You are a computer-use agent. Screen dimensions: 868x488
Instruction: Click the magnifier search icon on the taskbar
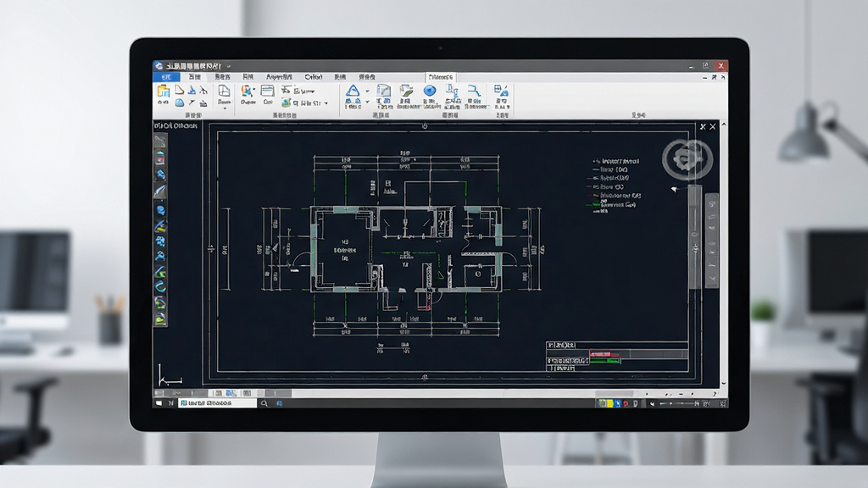264,403
